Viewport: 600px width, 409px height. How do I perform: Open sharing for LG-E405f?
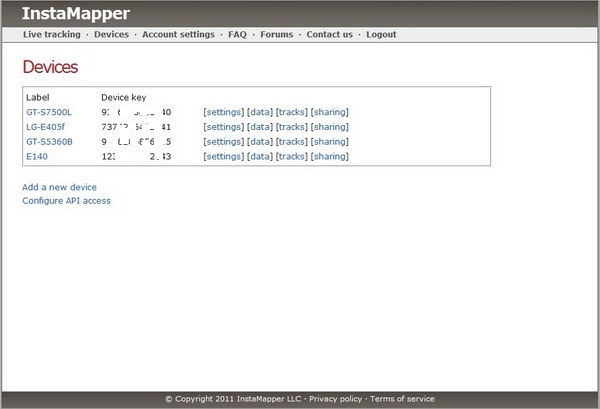[x=329, y=127]
